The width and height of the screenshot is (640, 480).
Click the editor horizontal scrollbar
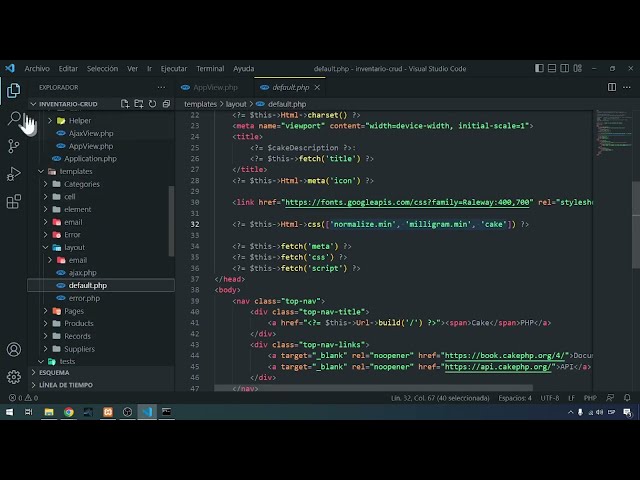point(373,388)
